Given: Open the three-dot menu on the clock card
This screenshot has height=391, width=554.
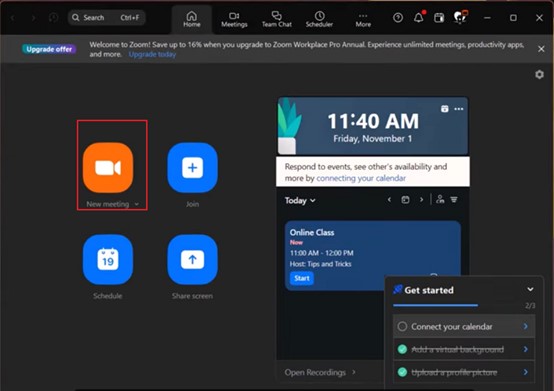Looking at the screenshot, I should pyautogui.click(x=459, y=109).
